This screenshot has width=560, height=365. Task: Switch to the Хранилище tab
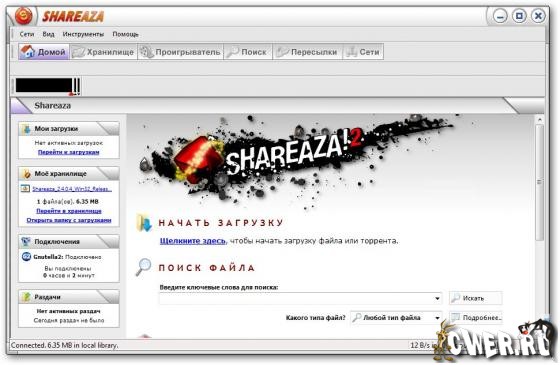pyautogui.click(x=103, y=52)
